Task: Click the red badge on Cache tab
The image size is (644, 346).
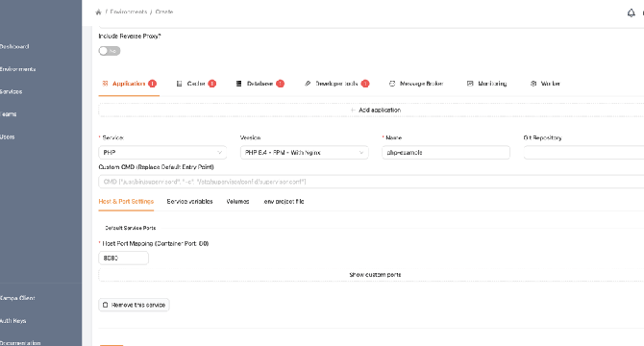Action: tap(211, 84)
